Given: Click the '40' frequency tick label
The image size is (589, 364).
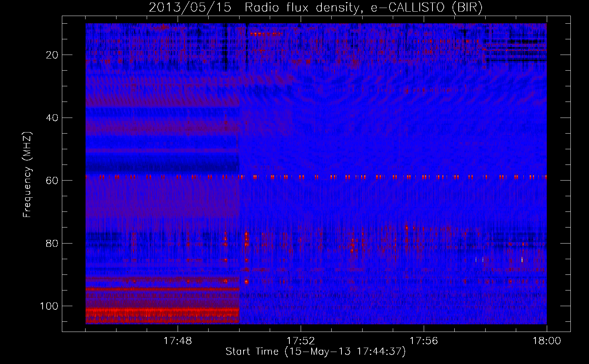Looking at the screenshot, I should (52, 118).
